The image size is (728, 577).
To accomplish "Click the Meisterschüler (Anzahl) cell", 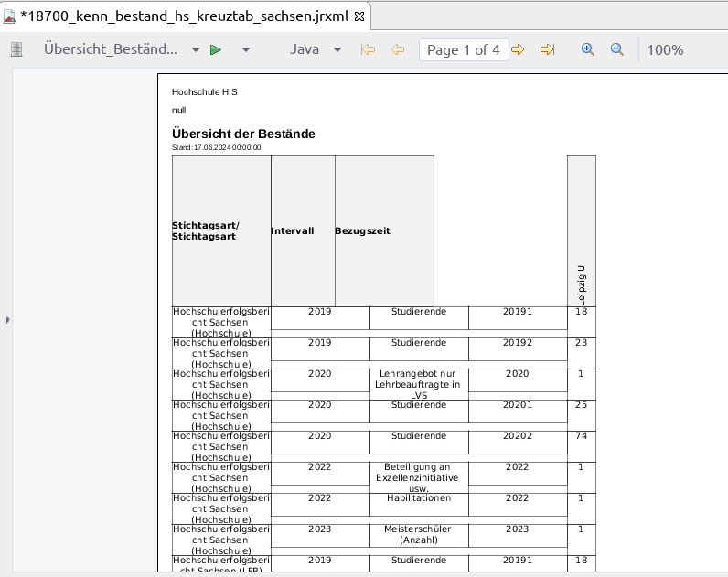I will (x=419, y=536).
